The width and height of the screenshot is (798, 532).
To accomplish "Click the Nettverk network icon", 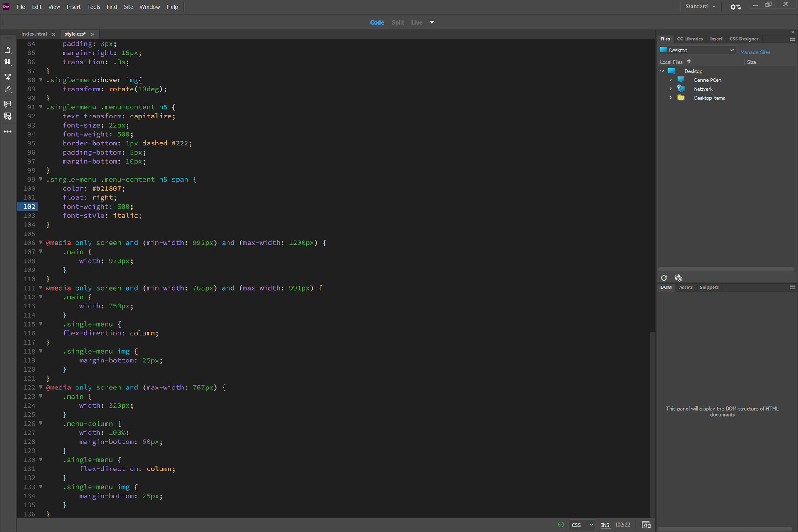I will point(681,89).
